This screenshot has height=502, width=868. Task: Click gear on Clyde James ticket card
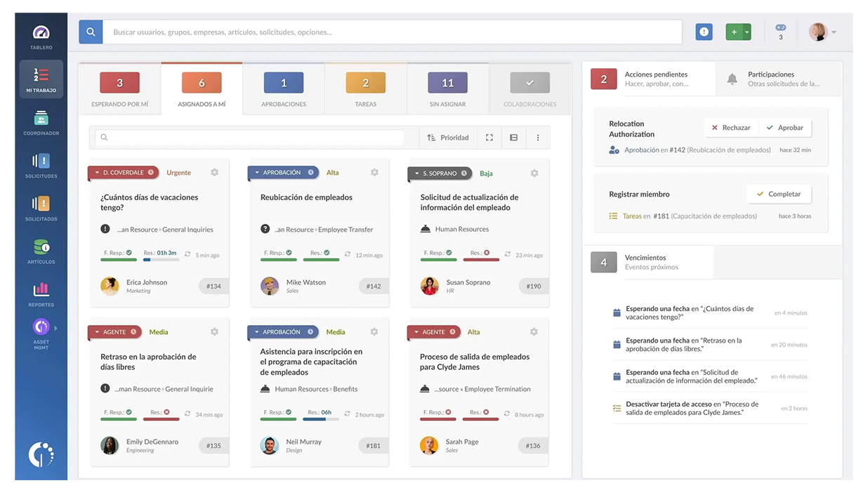(x=534, y=331)
